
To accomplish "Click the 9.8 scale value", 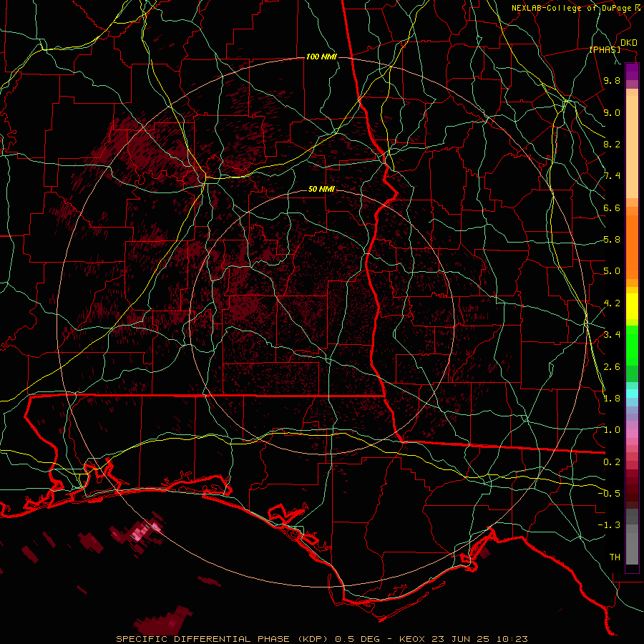I will (612, 81).
